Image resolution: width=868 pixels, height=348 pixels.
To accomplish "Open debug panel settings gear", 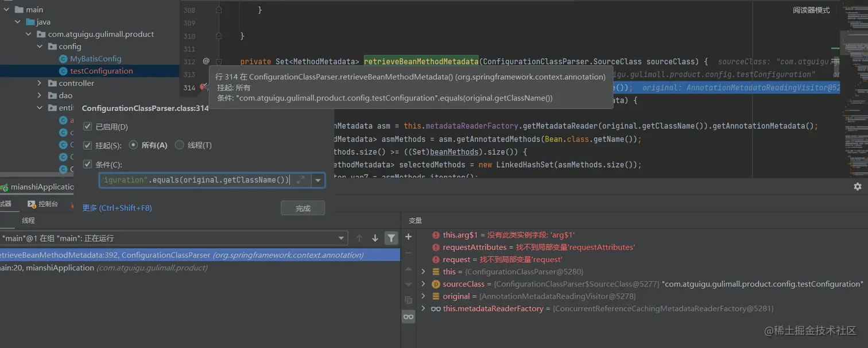I will pos(858,187).
